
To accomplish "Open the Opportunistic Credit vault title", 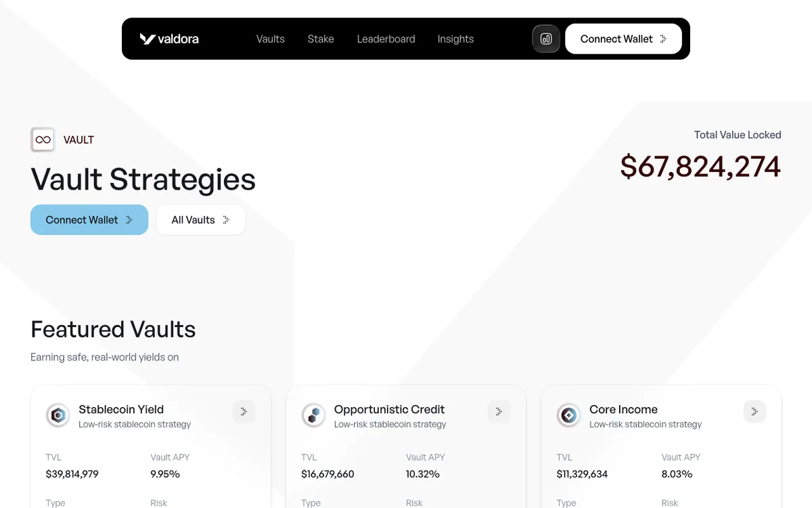I will tap(389, 409).
